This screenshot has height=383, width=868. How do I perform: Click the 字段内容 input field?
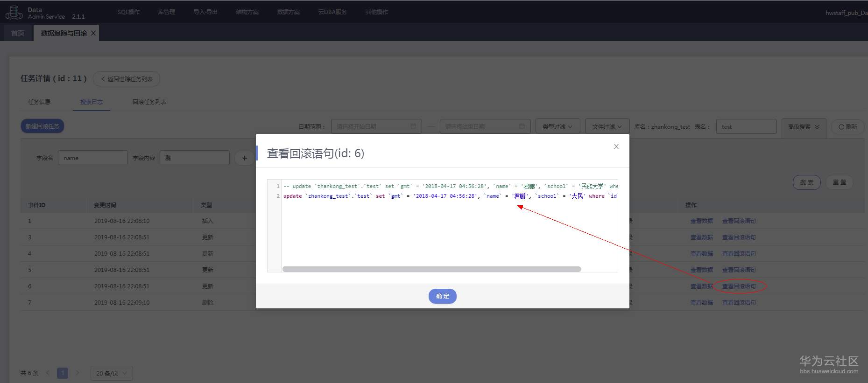pyautogui.click(x=195, y=158)
